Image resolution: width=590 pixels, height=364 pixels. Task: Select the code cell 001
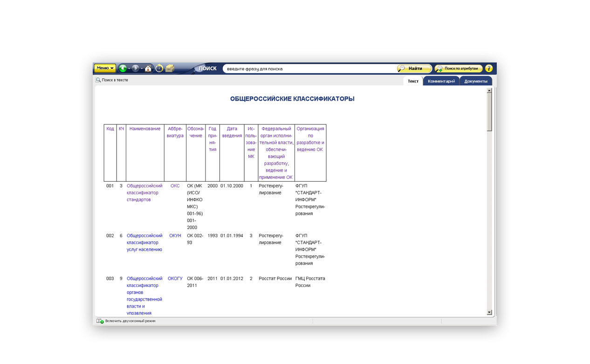[110, 185]
